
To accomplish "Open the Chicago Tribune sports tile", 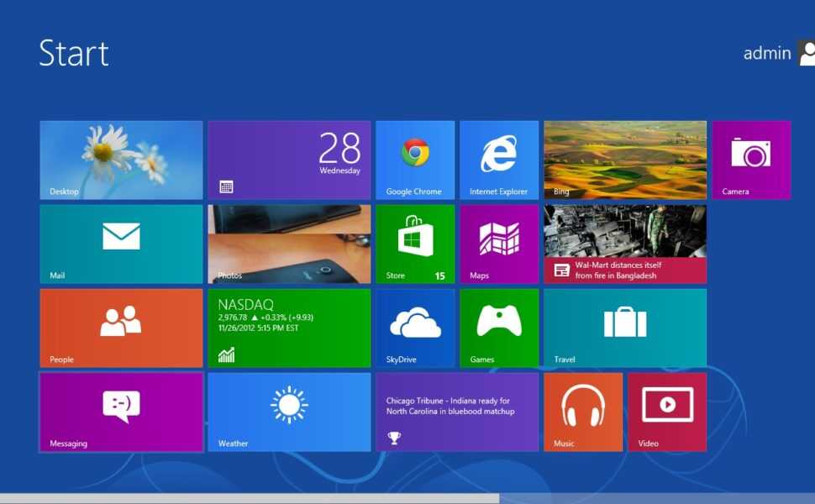I will [x=457, y=412].
